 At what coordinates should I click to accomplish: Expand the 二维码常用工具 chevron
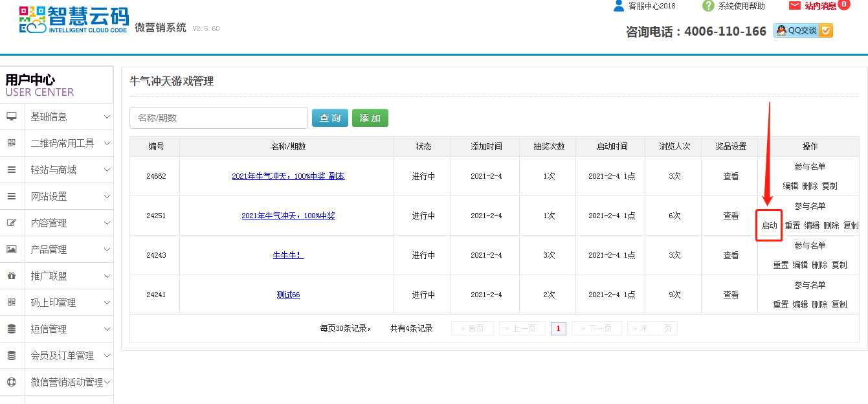107,143
